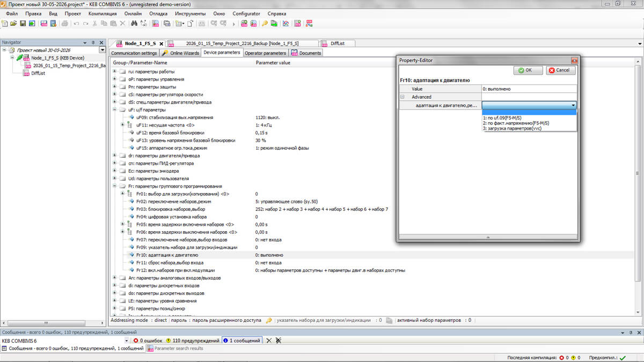Close the Node_1_F5_S tab

161,43
